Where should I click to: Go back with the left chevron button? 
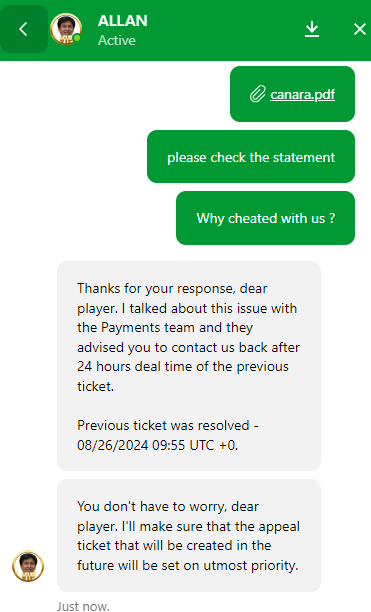point(23,29)
